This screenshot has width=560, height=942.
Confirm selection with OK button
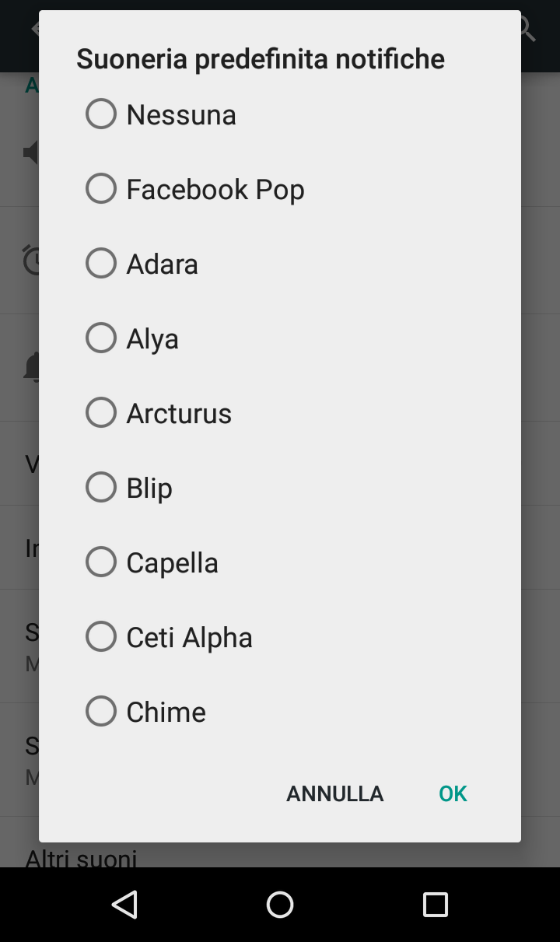point(453,793)
